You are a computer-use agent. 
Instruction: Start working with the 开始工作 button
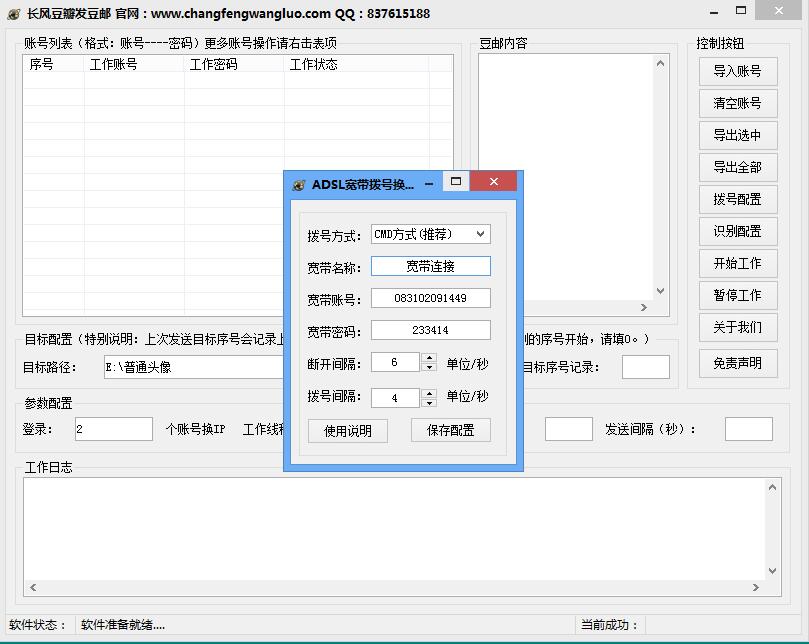click(737, 263)
